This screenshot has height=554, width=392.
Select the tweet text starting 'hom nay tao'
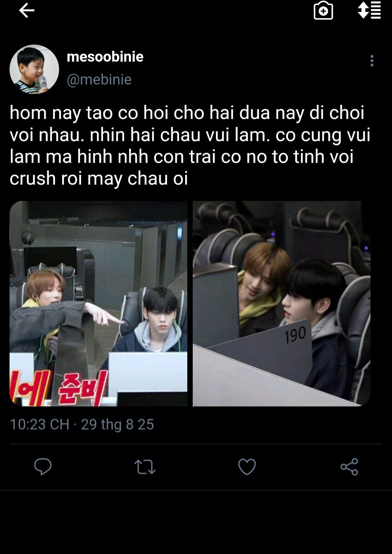[190, 145]
